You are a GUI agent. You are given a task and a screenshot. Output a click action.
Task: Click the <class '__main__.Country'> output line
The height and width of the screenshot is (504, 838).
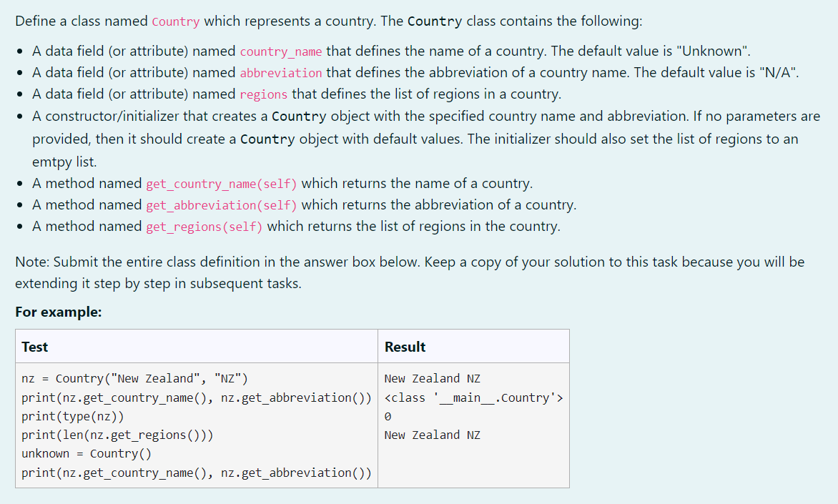pyautogui.click(x=473, y=397)
